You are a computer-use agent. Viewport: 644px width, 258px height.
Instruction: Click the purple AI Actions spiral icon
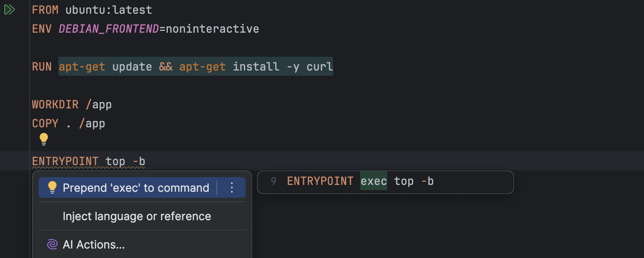[52, 245]
